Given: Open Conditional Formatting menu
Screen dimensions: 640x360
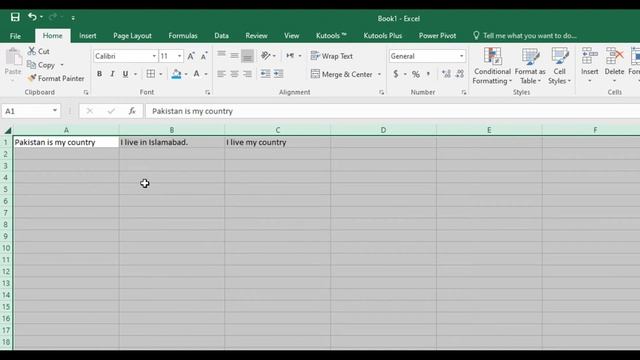Looking at the screenshot, I should point(492,66).
